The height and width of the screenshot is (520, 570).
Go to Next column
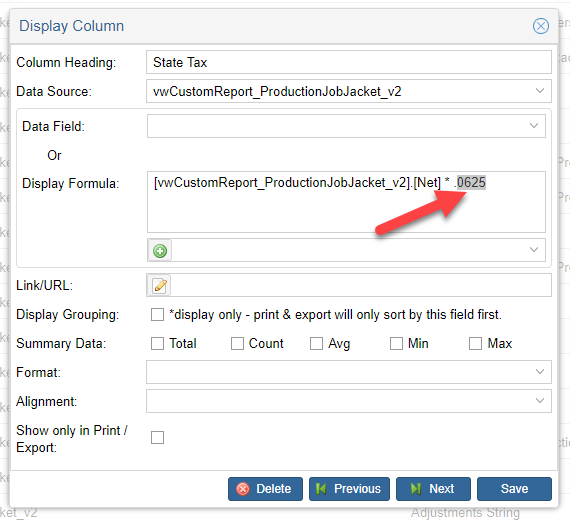coord(433,489)
